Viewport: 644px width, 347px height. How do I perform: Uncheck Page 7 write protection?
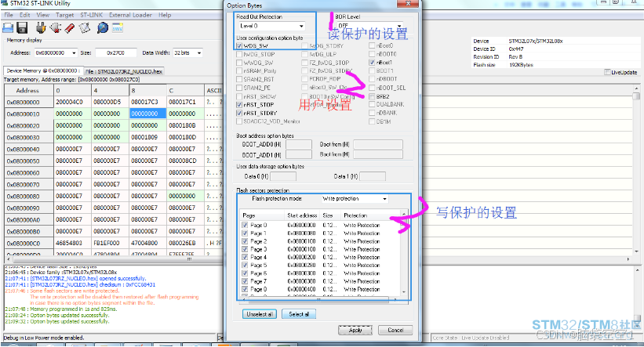coord(245,281)
